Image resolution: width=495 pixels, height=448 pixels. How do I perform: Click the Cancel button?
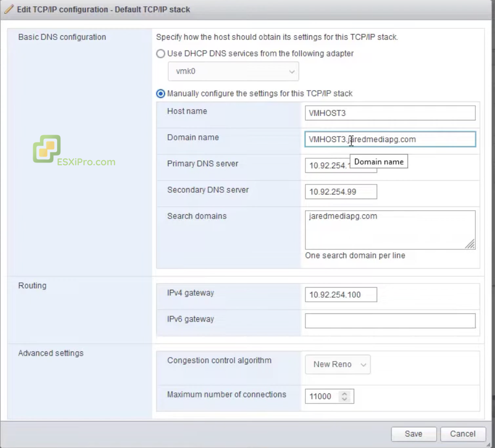[x=462, y=434]
